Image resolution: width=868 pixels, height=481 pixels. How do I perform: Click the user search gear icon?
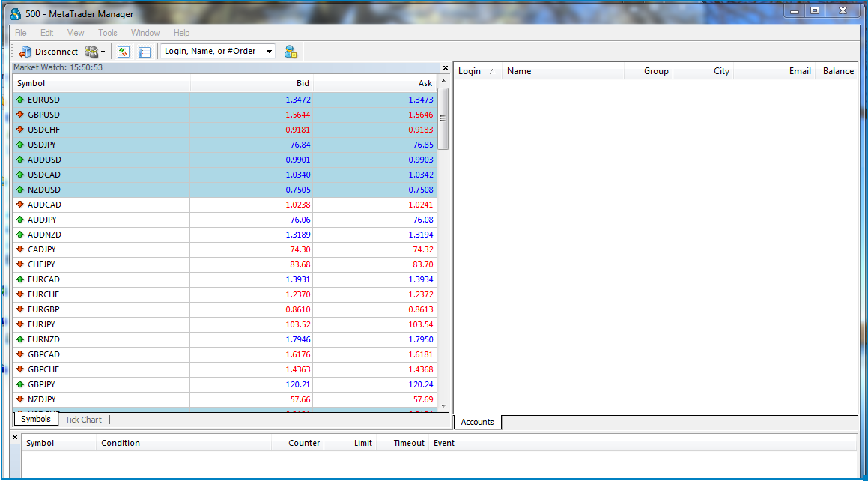tap(291, 52)
